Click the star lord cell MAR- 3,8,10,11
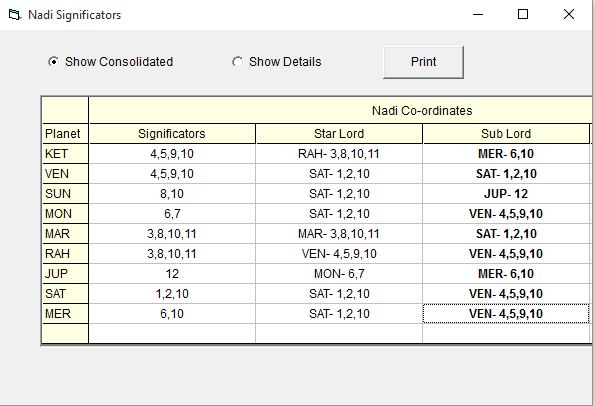Screen dimensions: 595x406 (x=339, y=234)
